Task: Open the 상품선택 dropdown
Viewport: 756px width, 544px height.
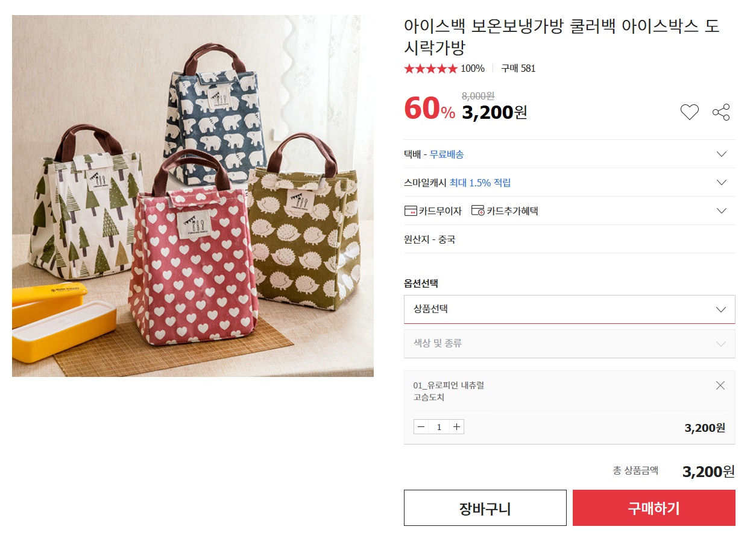Action: [x=569, y=309]
